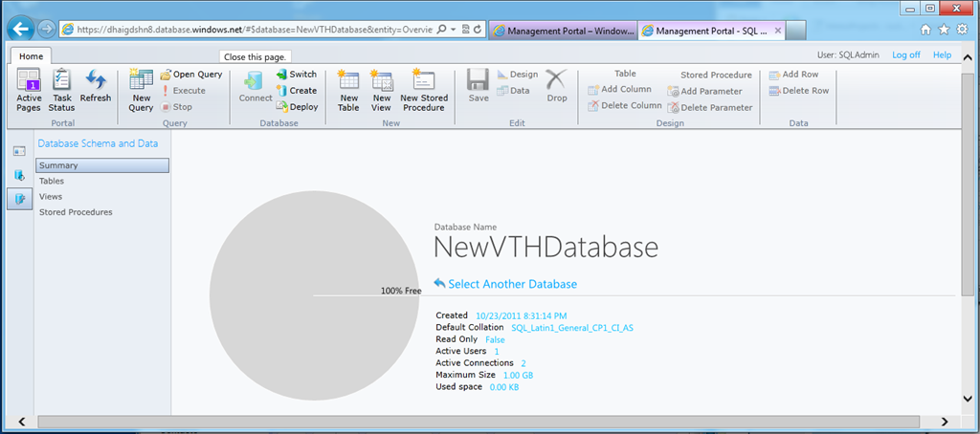Image resolution: width=980 pixels, height=434 pixels.
Task: Create a New Table
Action: click(348, 91)
